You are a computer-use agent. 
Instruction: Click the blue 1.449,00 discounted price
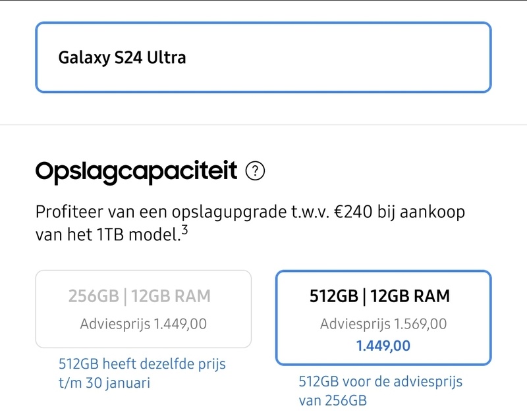click(383, 345)
